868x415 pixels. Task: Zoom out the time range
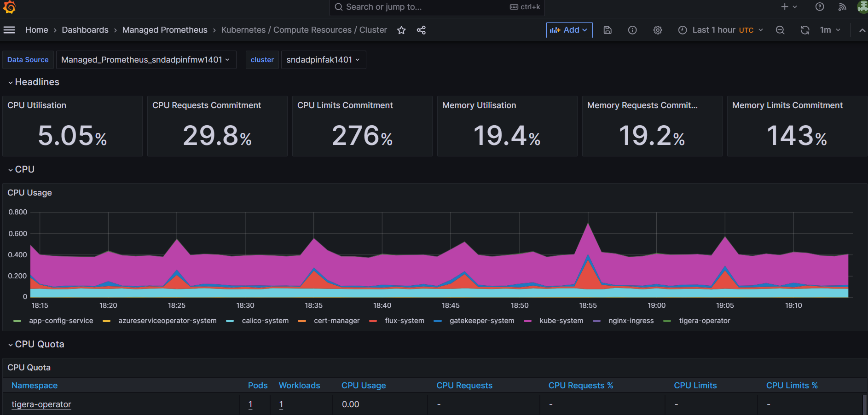pyautogui.click(x=780, y=30)
